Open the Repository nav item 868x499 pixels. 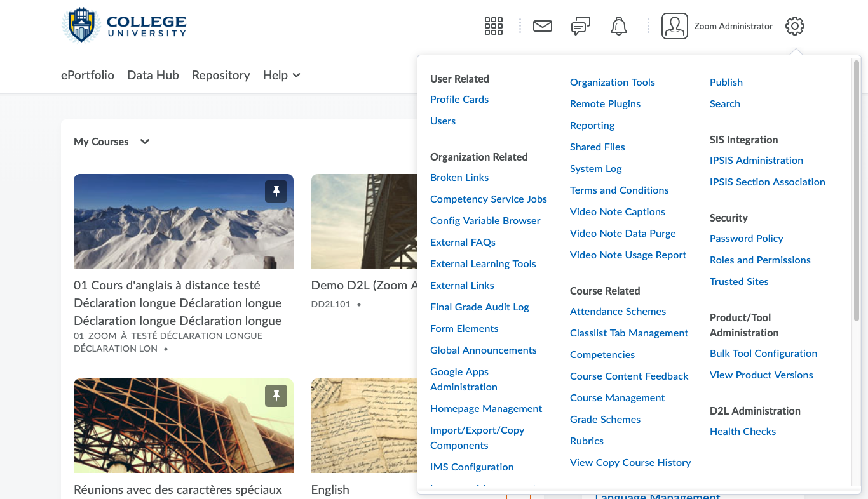pos(221,75)
